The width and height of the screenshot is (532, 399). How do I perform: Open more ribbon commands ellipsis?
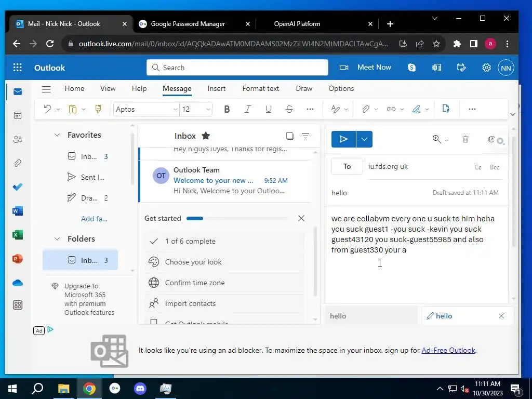click(472, 109)
